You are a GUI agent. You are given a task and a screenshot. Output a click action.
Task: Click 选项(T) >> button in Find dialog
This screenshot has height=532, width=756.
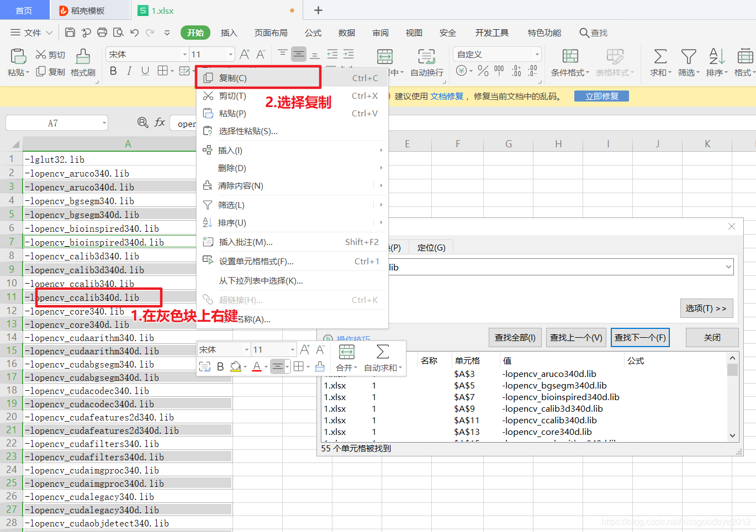[x=706, y=308]
